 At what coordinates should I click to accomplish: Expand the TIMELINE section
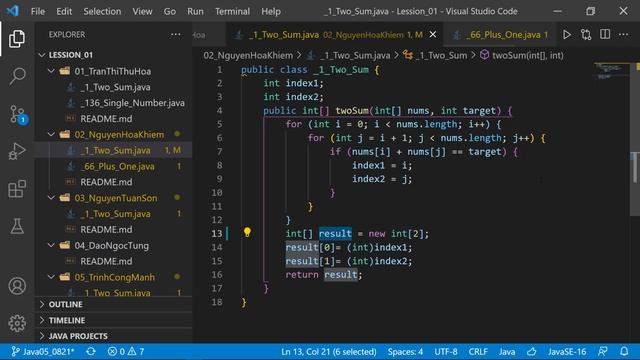[113, 320]
